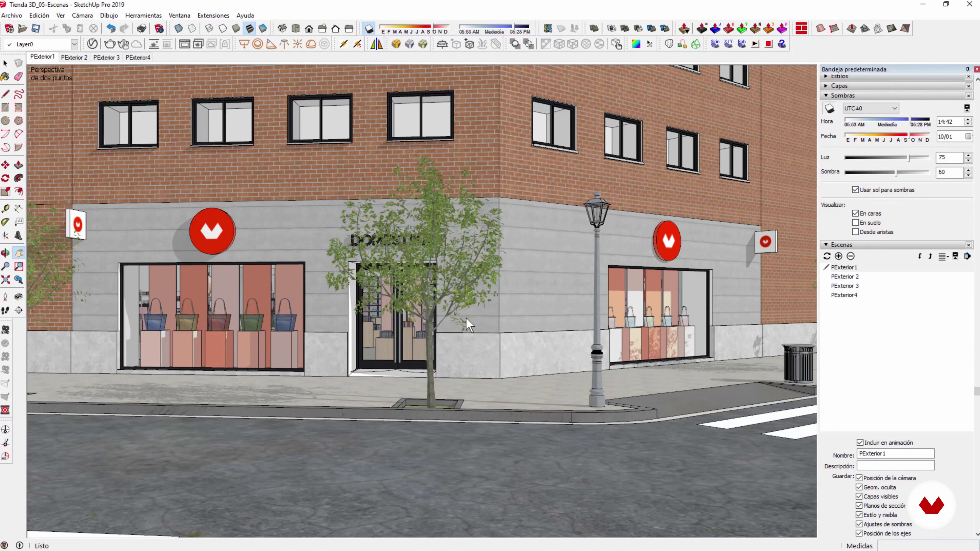Click the model info icon in status bar
The height and width of the screenshot is (551, 980).
[19, 545]
